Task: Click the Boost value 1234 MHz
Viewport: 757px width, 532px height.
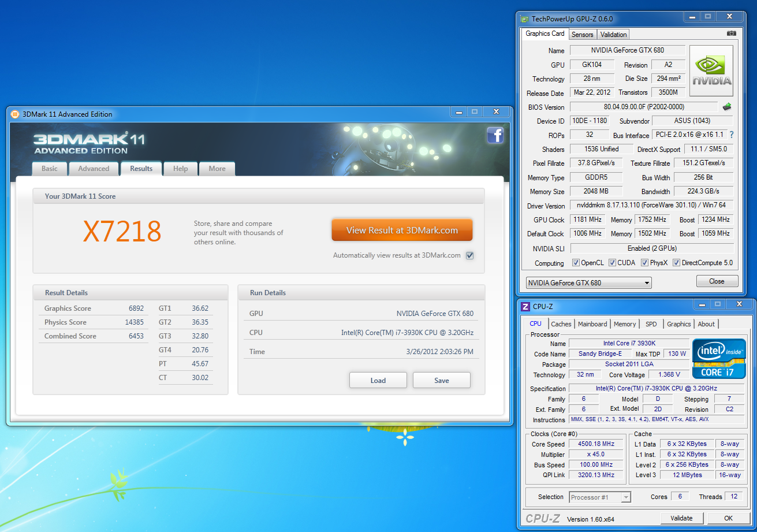Action: (715, 220)
